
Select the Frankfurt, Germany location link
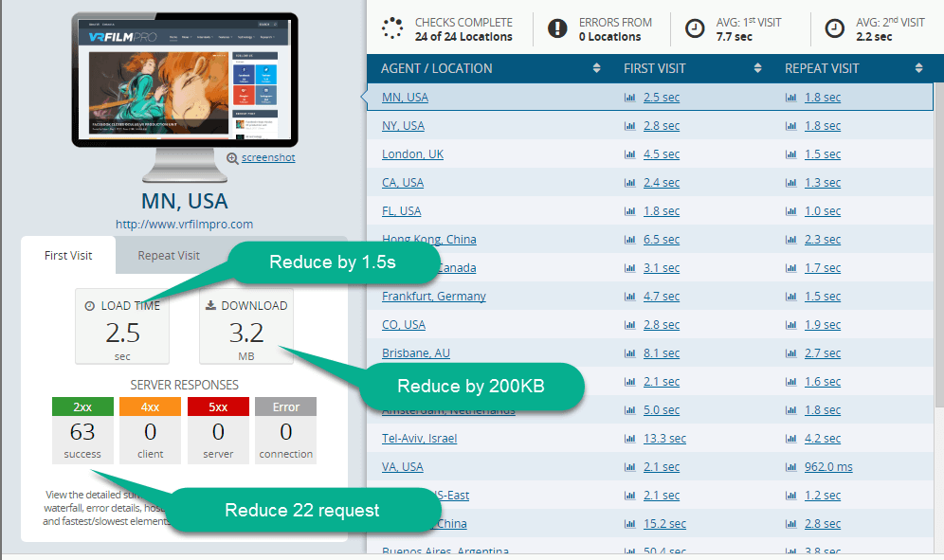[x=433, y=297]
